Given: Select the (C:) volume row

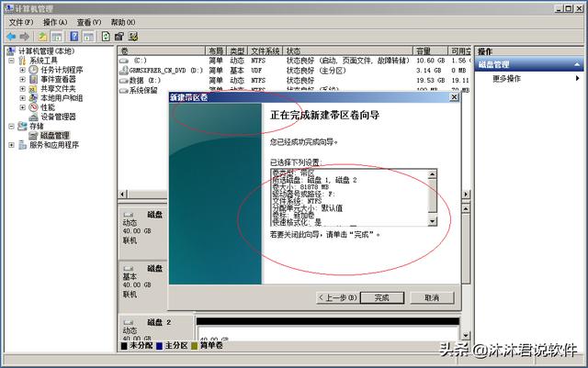Looking at the screenshot, I should click(294, 61).
